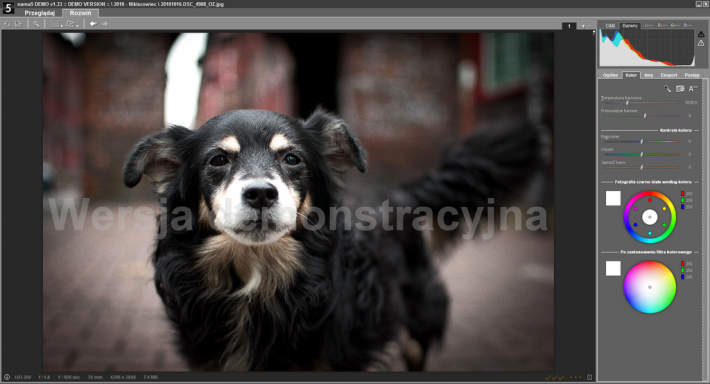This screenshot has width=710, height=384.
Task: Click the 5000 K temperature value
Action: [x=691, y=103]
